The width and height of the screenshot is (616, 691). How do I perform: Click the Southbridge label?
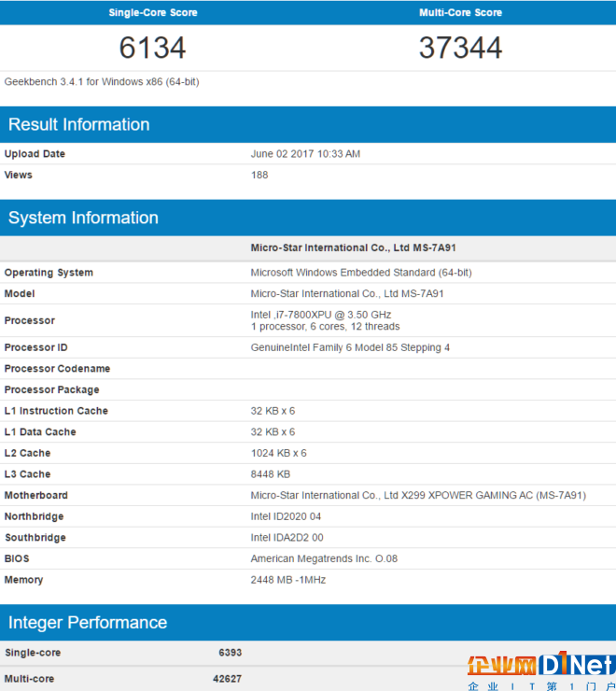(35, 538)
